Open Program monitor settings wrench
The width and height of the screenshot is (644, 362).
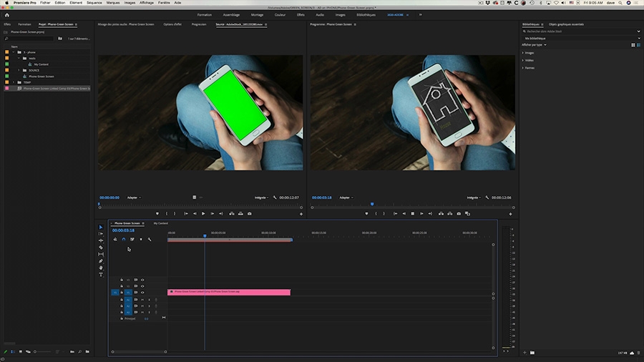(487, 197)
